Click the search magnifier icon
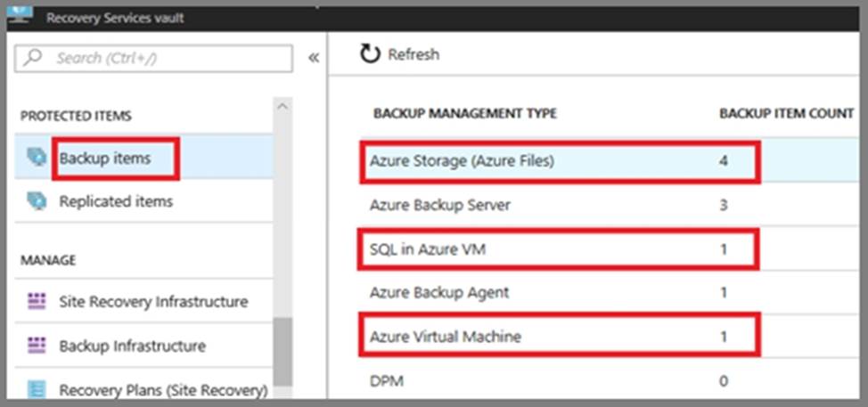Image resolution: width=868 pixels, height=407 pixels. click(33, 58)
